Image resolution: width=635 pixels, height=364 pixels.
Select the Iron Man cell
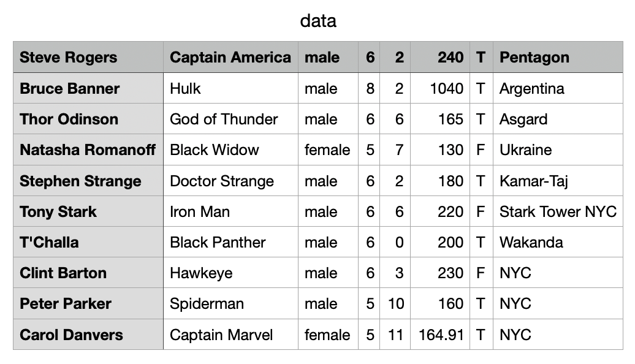pyautogui.click(x=231, y=211)
